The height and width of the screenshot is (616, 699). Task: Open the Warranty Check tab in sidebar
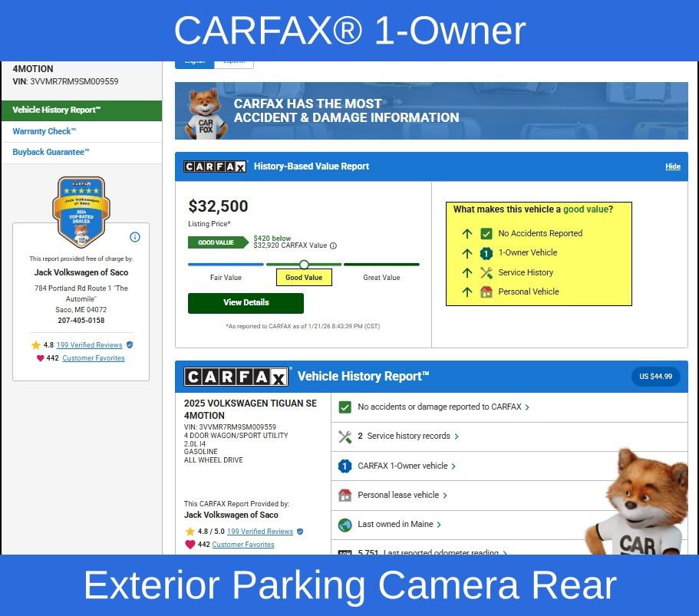[x=45, y=131]
